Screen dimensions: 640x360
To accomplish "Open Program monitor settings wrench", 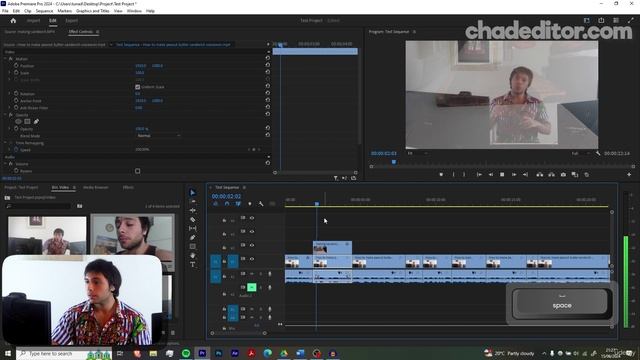I will [x=598, y=153].
